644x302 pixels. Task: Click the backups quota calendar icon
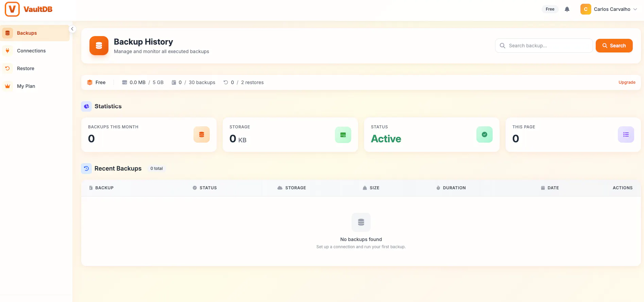pos(174,82)
